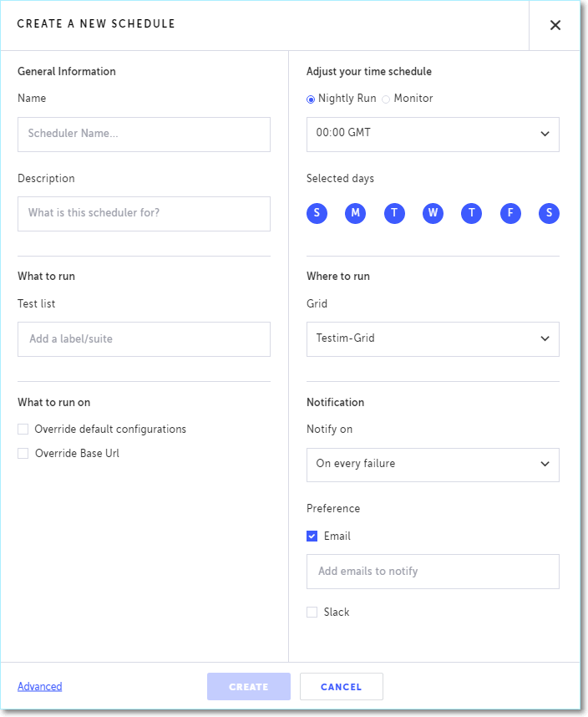Click the Scheduler Name input field
588x717 pixels.
pyautogui.click(x=144, y=135)
